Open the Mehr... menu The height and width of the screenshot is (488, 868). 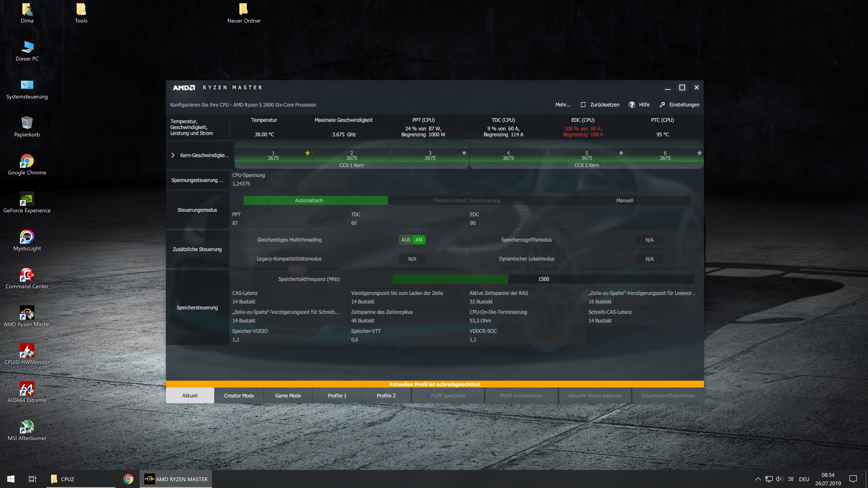[563, 105]
